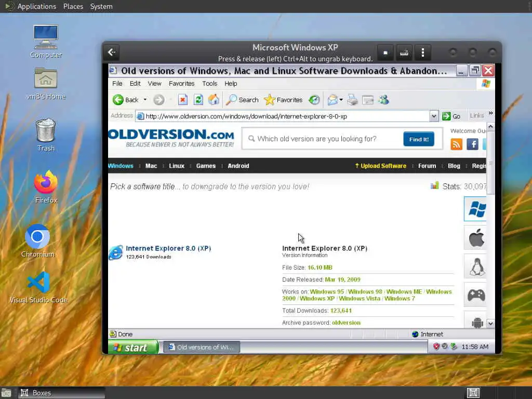Click the RSS feed orange icon
This screenshot has height=399, width=532.
tap(456, 144)
